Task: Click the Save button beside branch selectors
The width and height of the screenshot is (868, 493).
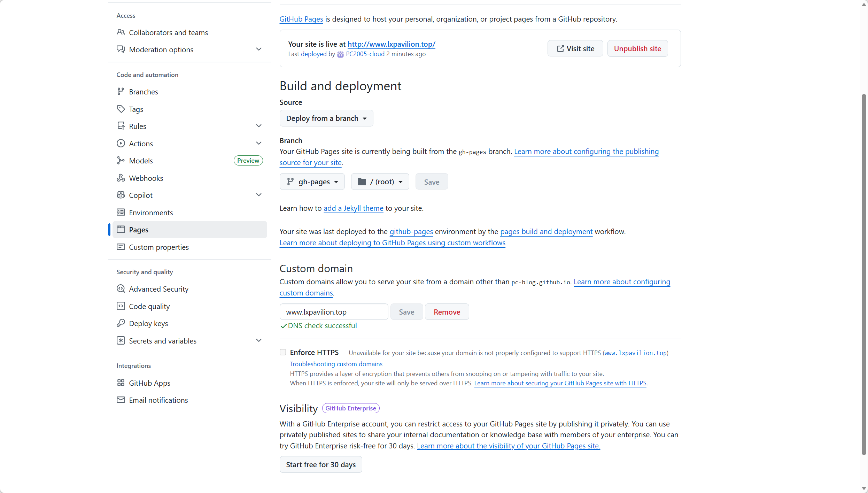Action: click(x=432, y=182)
